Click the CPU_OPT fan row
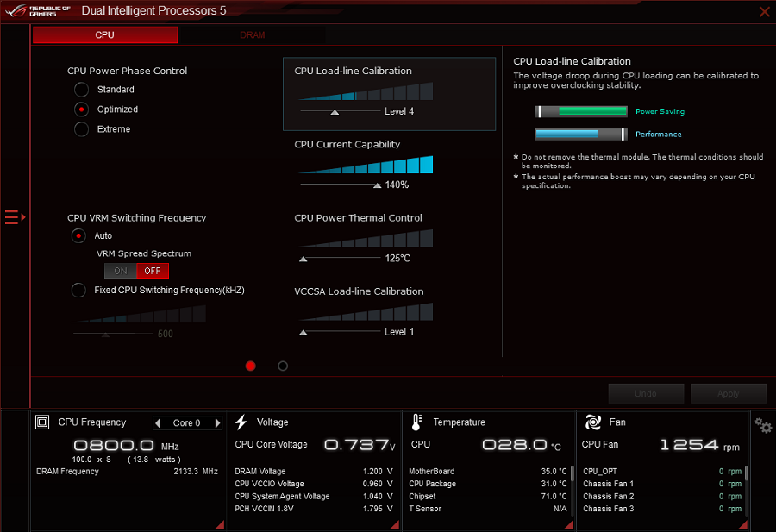 point(662,471)
